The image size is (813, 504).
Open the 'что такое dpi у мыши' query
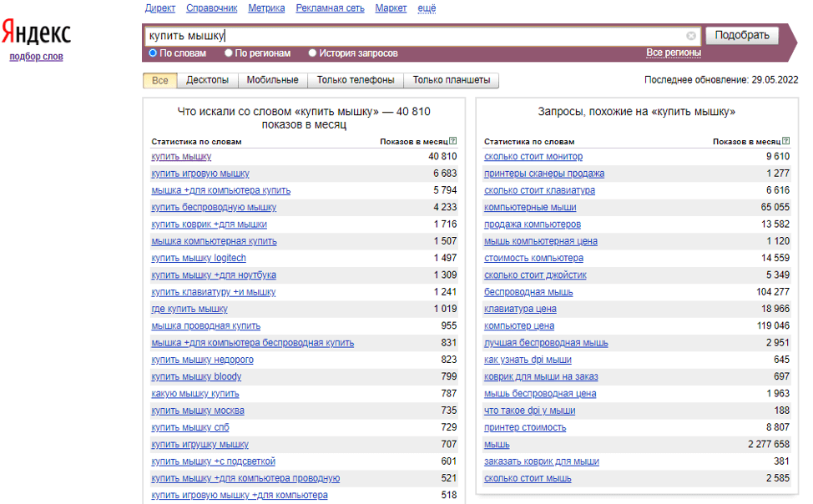[x=530, y=411]
